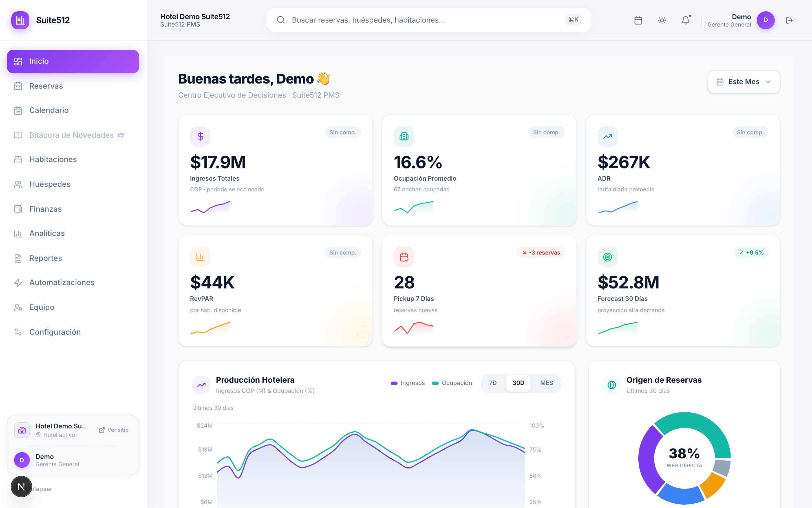Viewport: 812px width, 508px height.
Task: Open the Inicio menu item
Action: coord(73,61)
